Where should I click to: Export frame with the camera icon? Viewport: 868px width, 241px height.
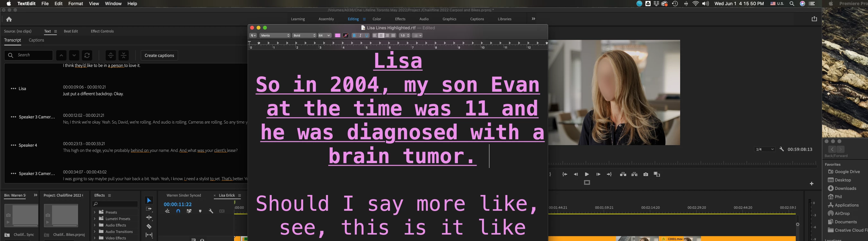645,174
